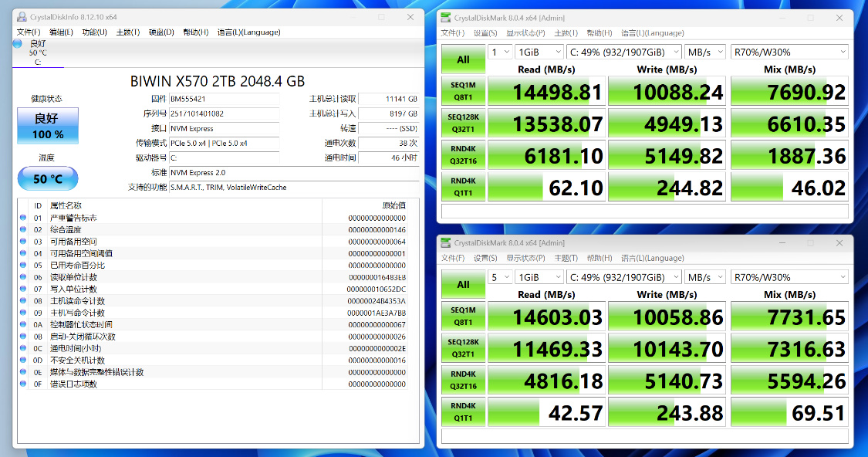Open the 1GiB size dropdown in the bottom CrystalDiskMark
The width and height of the screenshot is (868, 457).
539,277
